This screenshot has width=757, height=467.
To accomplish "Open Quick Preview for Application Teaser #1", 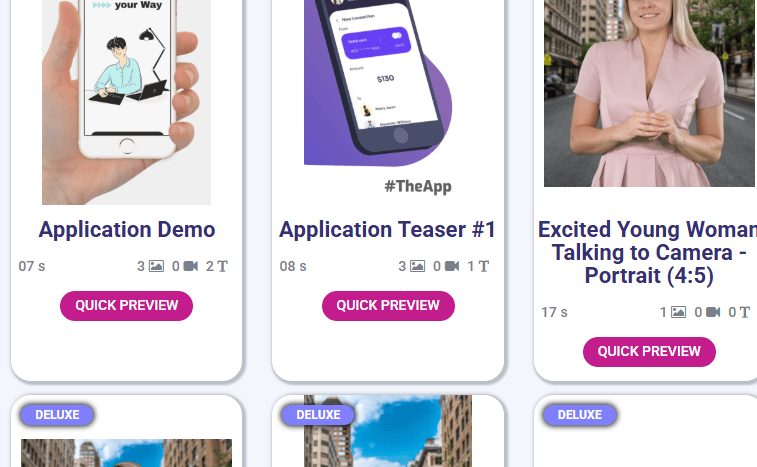I will pos(388,306).
